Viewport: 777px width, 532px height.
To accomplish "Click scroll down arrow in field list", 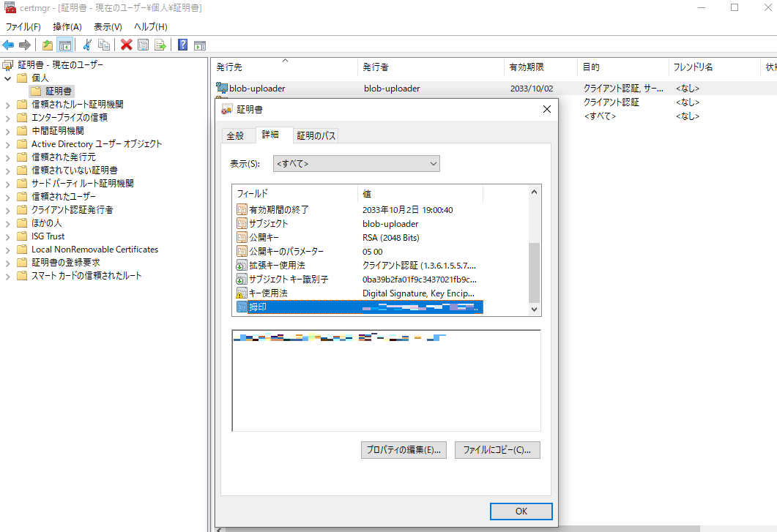I will pos(534,309).
